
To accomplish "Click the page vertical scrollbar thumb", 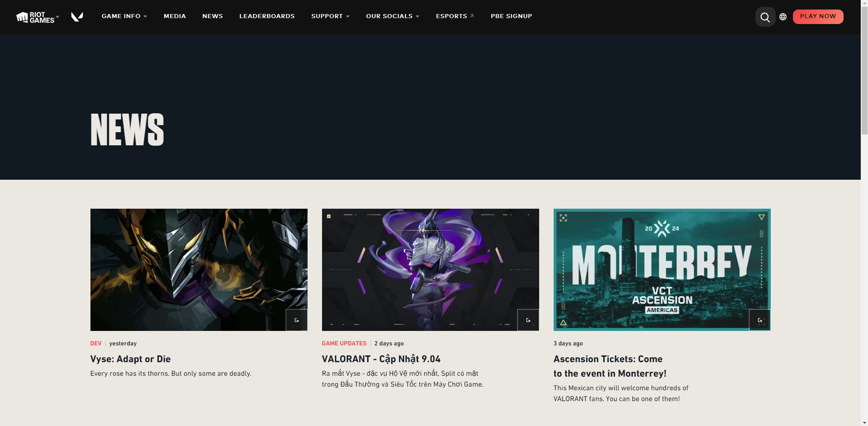I will [864, 71].
